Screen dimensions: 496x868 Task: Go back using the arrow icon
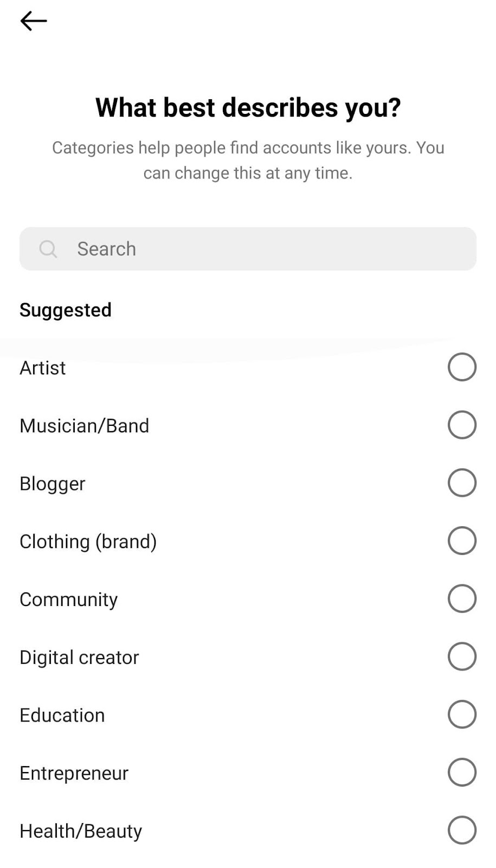coord(34,21)
